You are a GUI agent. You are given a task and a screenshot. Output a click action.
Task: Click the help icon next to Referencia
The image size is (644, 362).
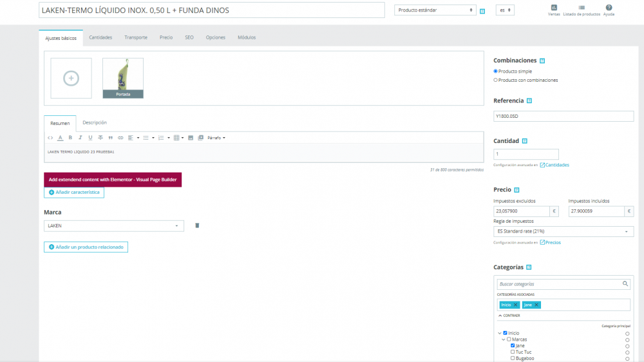pyautogui.click(x=529, y=100)
